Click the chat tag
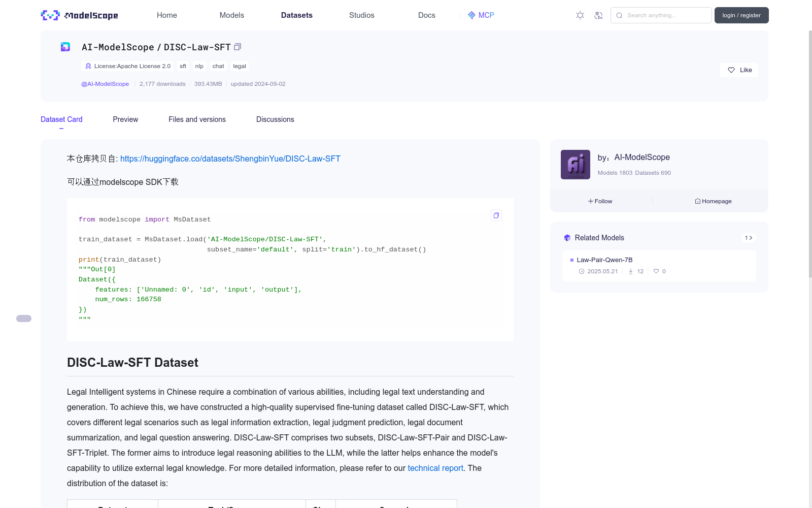This screenshot has width=812, height=508. click(x=218, y=66)
